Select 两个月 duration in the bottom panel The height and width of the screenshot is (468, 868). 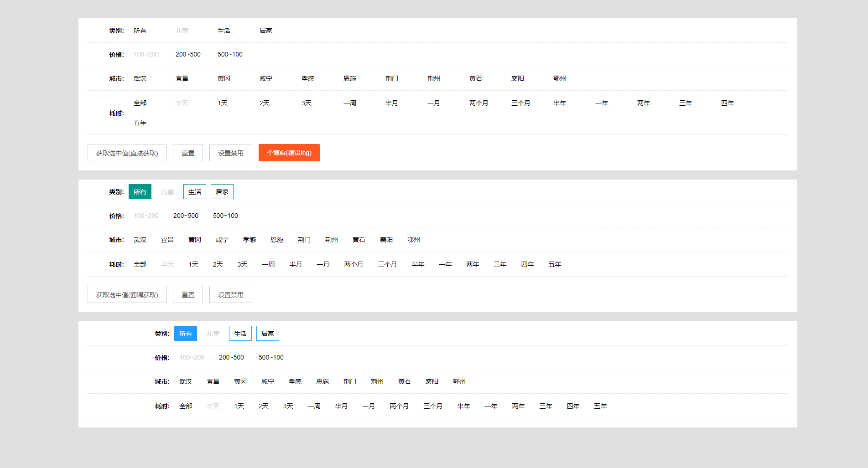(x=399, y=406)
